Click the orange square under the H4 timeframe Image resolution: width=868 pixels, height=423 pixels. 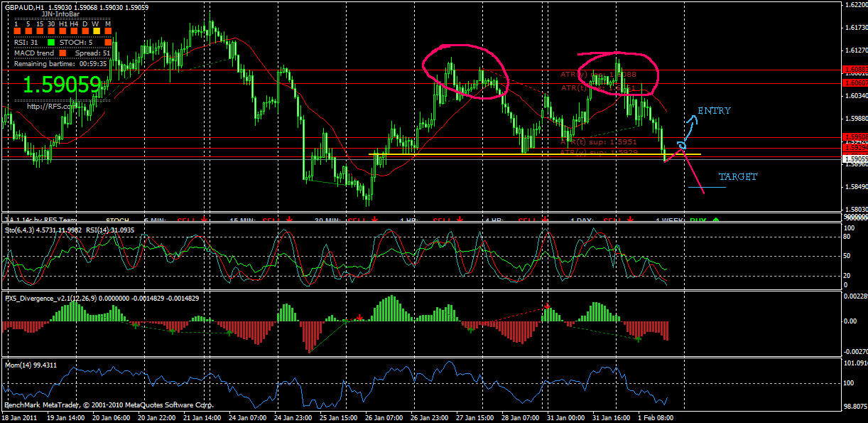click(x=74, y=32)
